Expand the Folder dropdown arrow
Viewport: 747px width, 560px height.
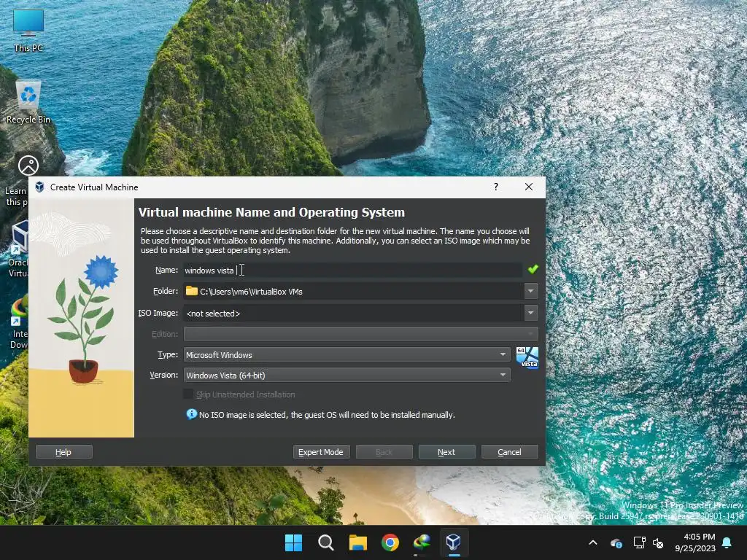pyautogui.click(x=531, y=291)
